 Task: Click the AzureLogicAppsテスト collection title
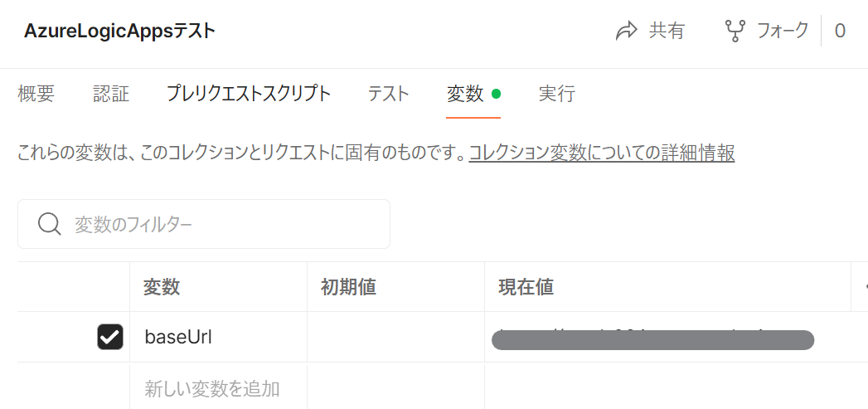119,32
